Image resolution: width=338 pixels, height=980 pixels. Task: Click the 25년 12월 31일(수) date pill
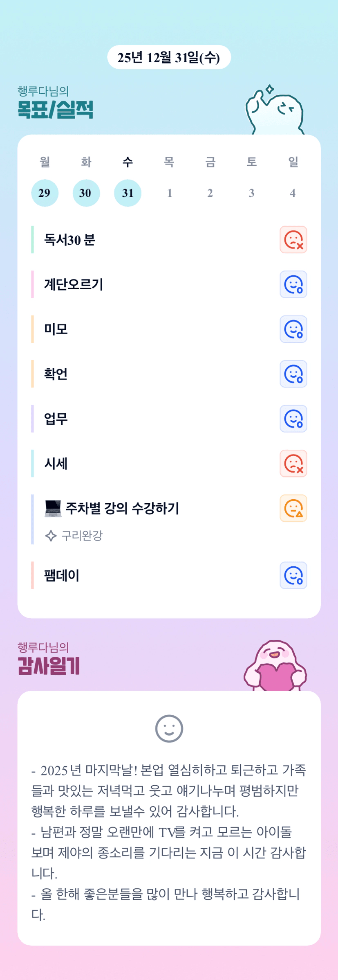click(169, 57)
